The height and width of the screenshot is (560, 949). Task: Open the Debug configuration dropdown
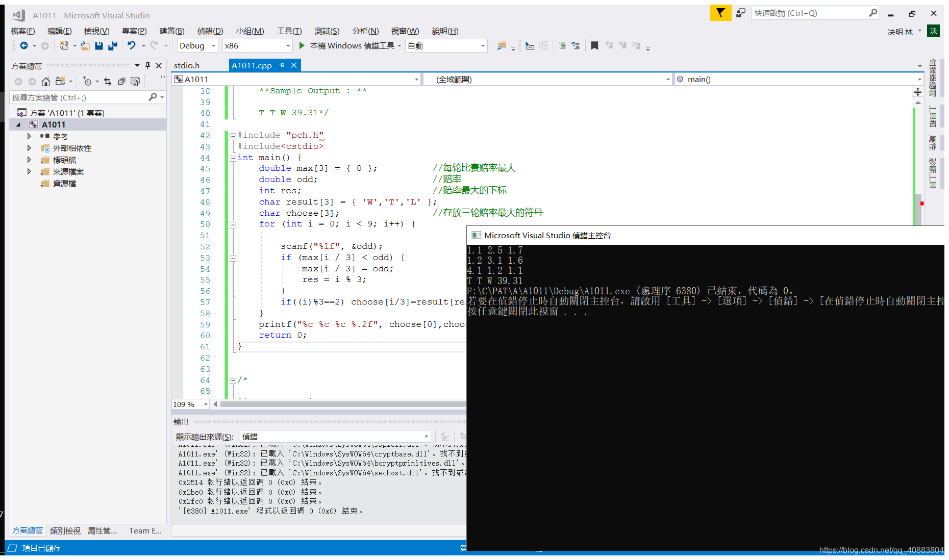pos(198,46)
